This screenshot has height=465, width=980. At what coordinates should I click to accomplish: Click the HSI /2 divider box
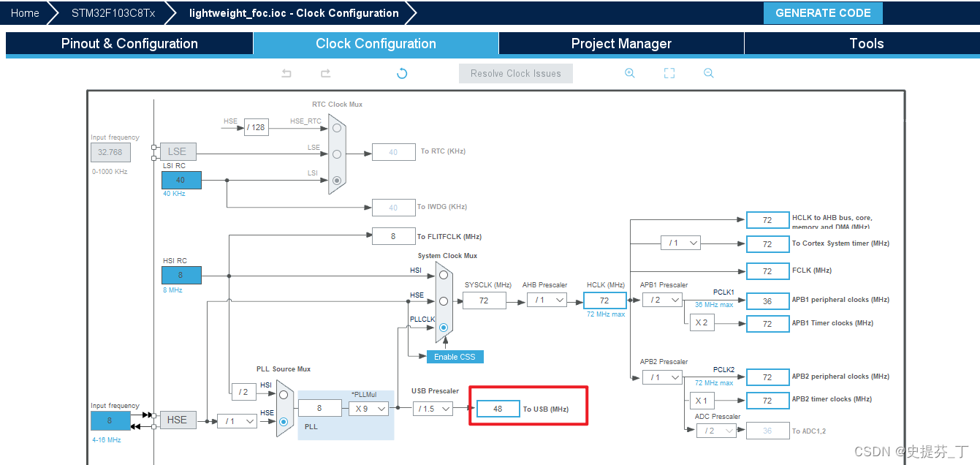(243, 392)
